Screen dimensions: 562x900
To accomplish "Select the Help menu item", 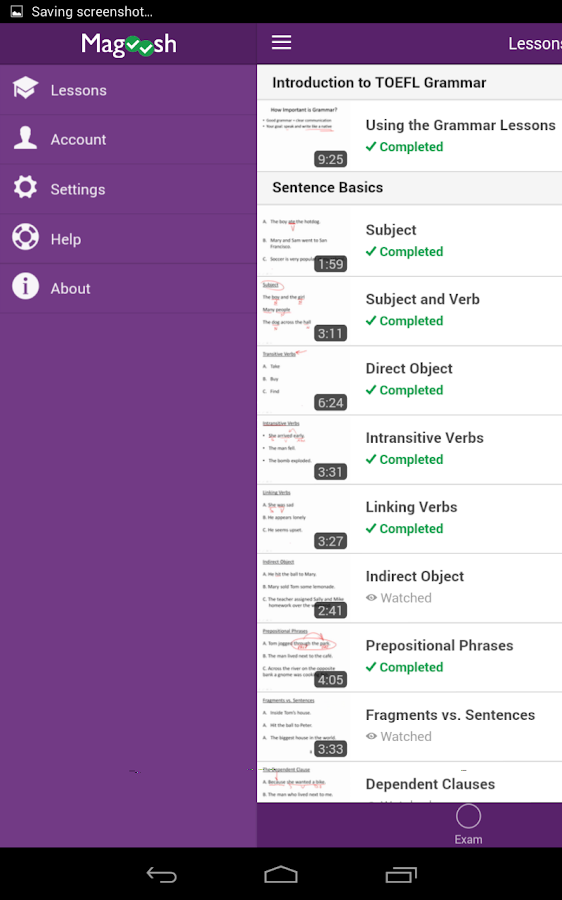I will (x=128, y=239).
